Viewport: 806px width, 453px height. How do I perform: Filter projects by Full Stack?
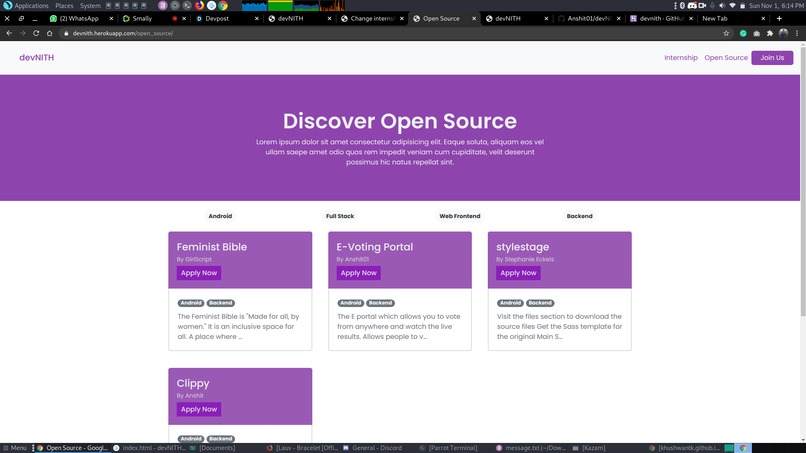340,216
